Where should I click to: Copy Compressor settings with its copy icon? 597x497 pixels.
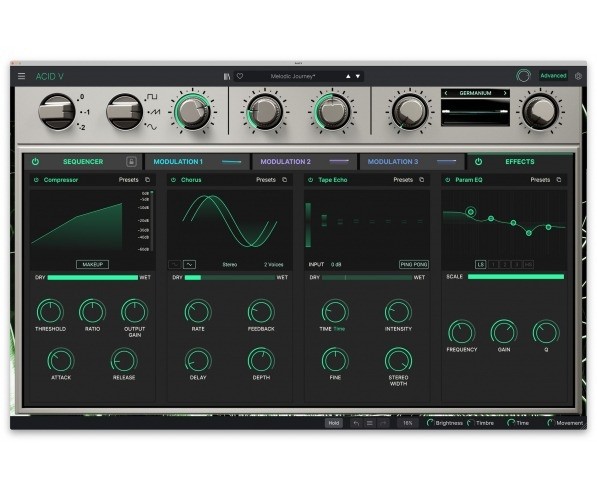(147, 179)
